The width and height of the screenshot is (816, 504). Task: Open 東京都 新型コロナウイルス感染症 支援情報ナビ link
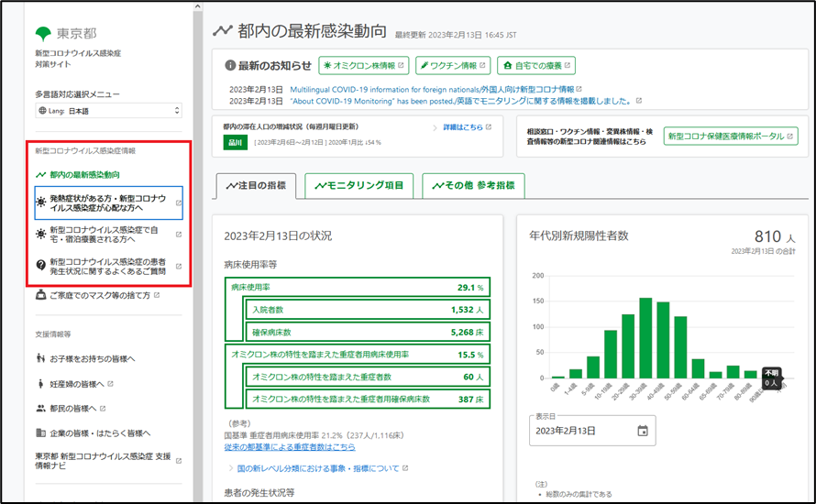103,461
